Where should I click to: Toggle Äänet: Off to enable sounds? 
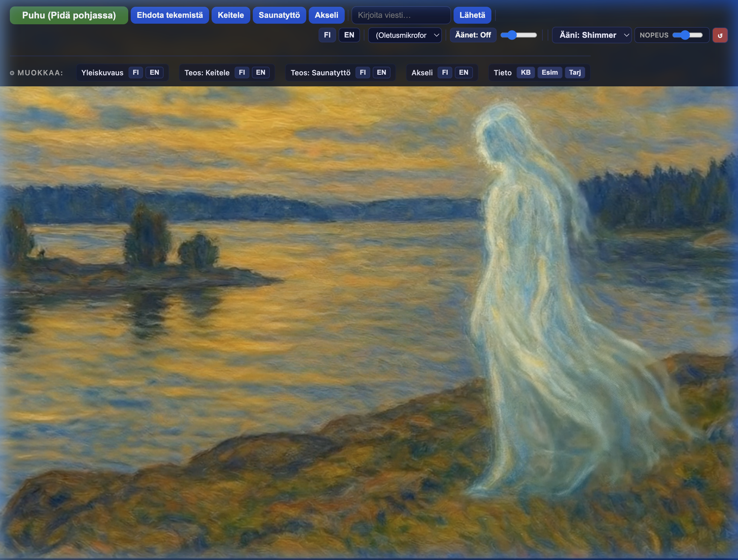(473, 35)
